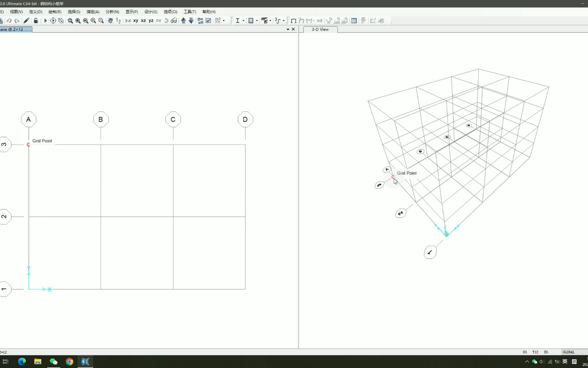Click the circled play Model Alive icon
The width and height of the screenshot is (588, 368).
53,21
